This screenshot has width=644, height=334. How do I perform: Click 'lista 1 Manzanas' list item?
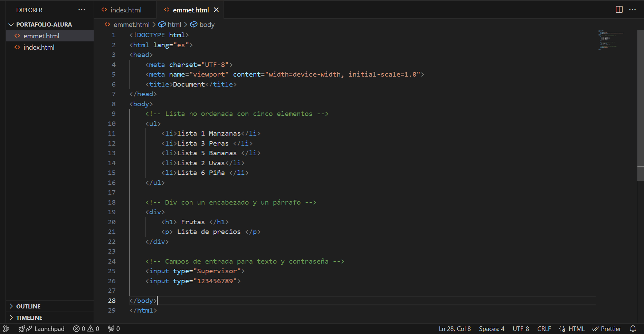tap(211, 134)
